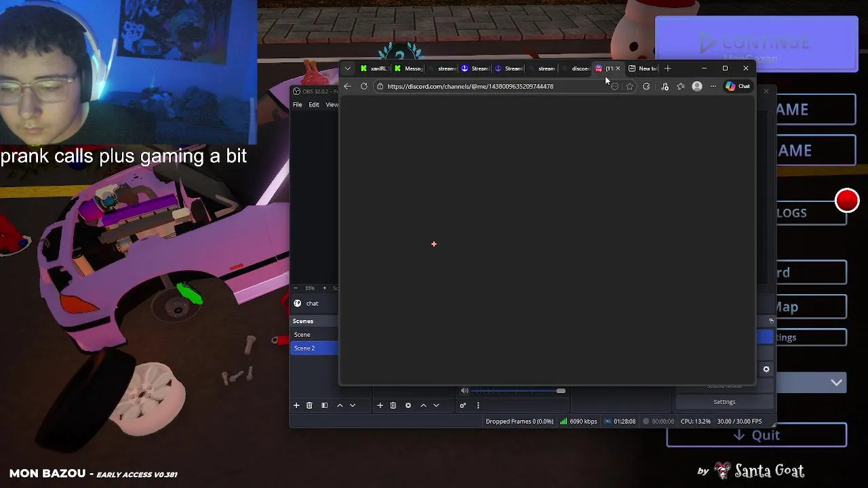The width and height of the screenshot is (868, 488).
Task: Click the discord.com address bar
Action: 497,86
